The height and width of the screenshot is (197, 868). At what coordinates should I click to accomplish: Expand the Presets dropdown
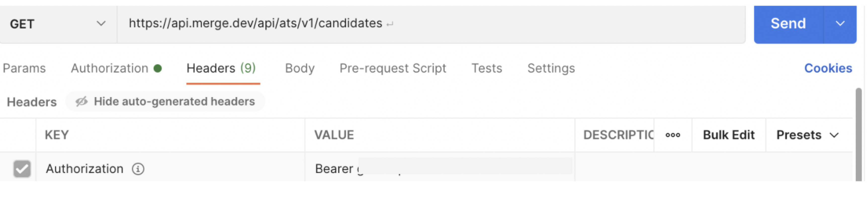tap(808, 135)
